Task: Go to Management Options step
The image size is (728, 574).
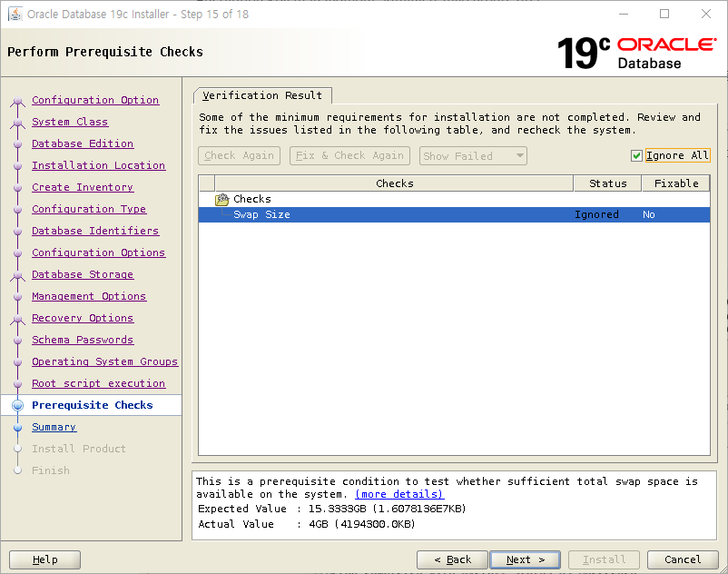Action: 89,296
